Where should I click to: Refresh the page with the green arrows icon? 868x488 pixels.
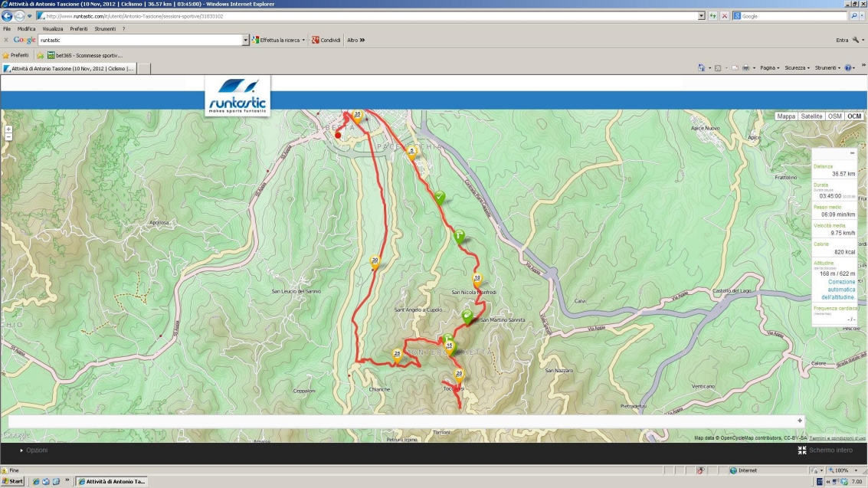pyautogui.click(x=713, y=16)
